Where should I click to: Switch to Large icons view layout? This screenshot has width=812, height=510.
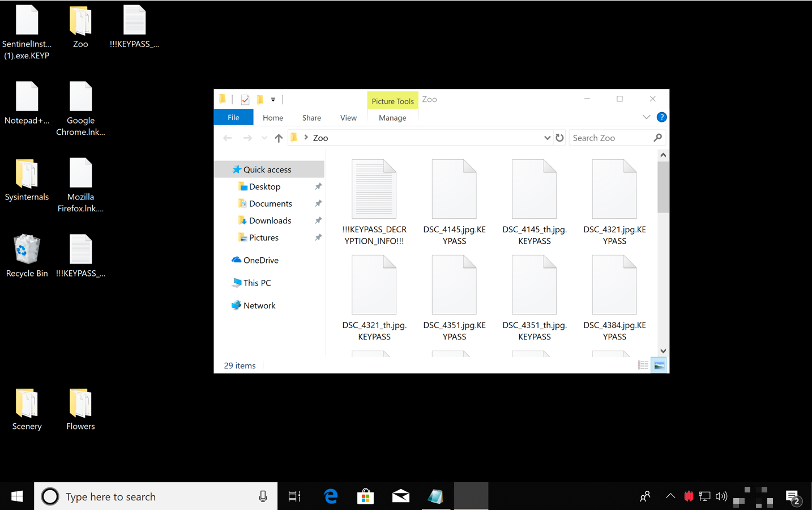[x=659, y=365]
